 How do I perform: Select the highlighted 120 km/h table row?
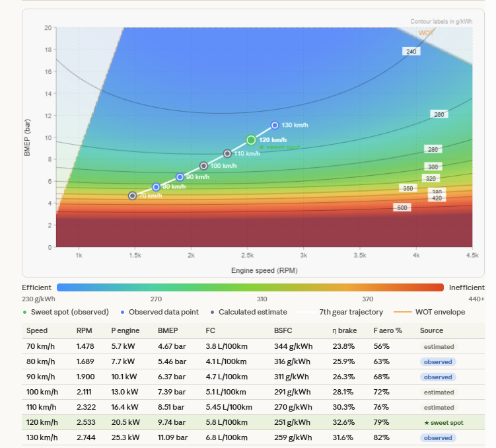251,422
